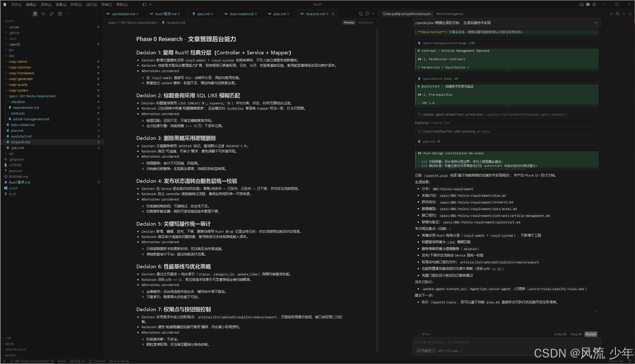Viewport: 635px width, 364px height.
Task: Start a new chat with plus icon
Action: [611, 14]
